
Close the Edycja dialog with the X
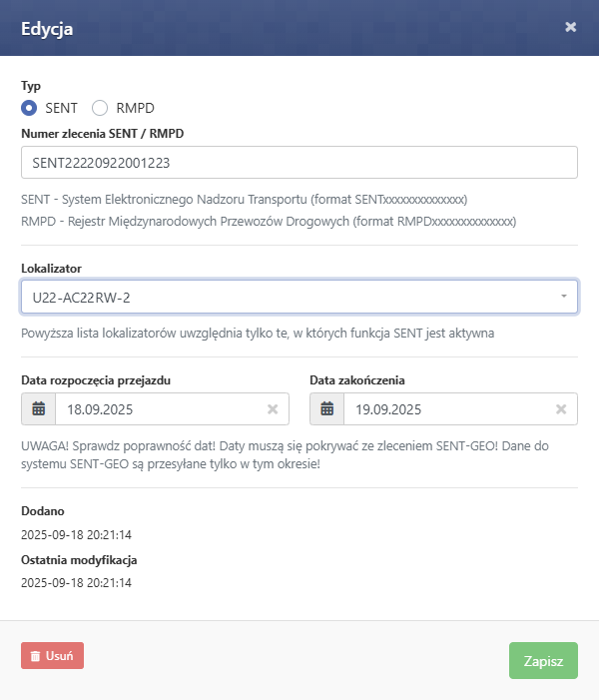coord(570,27)
